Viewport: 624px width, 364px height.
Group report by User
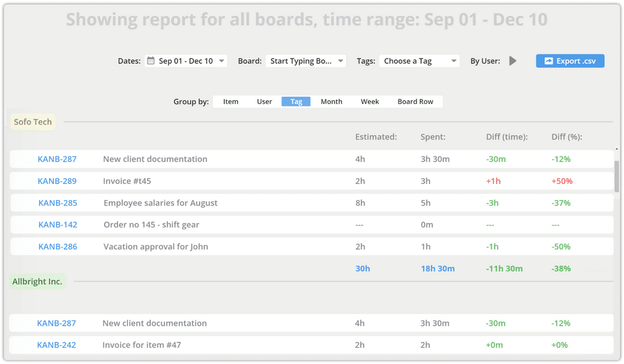tap(265, 101)
